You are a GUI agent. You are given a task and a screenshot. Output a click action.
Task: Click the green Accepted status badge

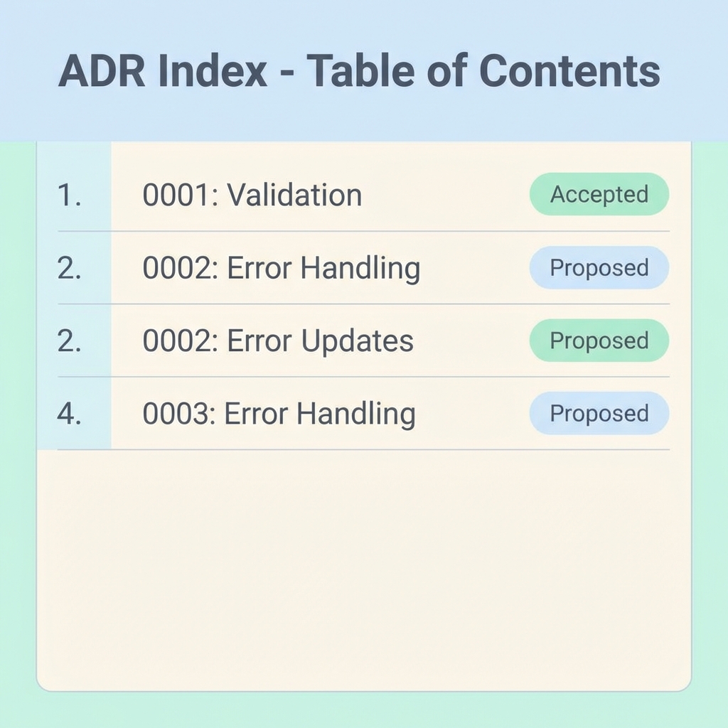click(599, 194)
